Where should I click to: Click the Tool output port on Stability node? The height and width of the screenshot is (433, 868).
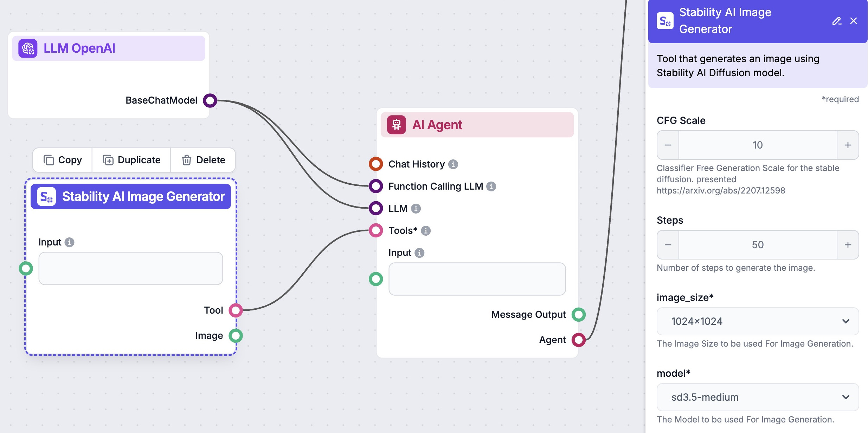coord(236,310)
